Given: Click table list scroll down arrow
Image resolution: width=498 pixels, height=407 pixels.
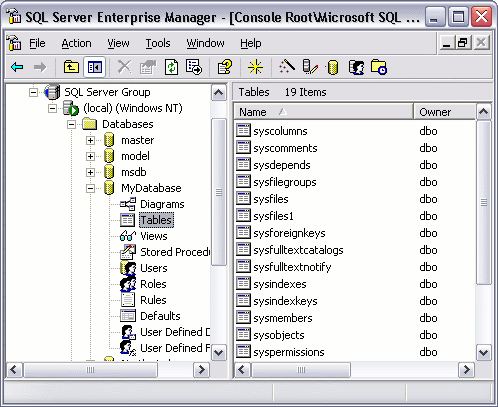Looking at the screenshot, I should coord(484,353).
